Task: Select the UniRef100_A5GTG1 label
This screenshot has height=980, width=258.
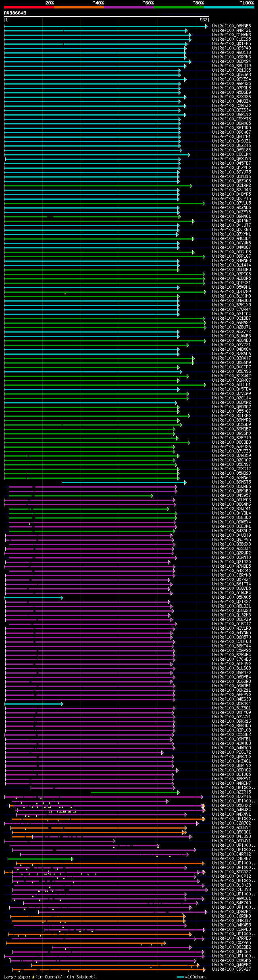Action: [231, 385]
